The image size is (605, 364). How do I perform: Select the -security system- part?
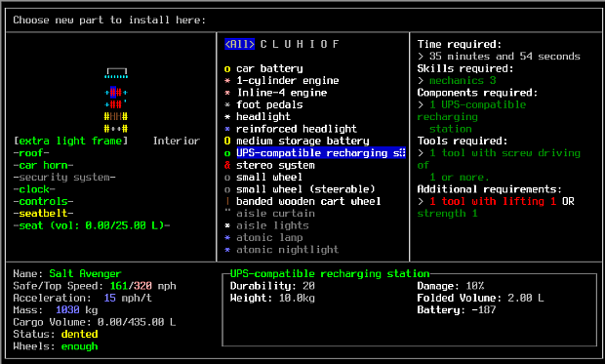64,178
